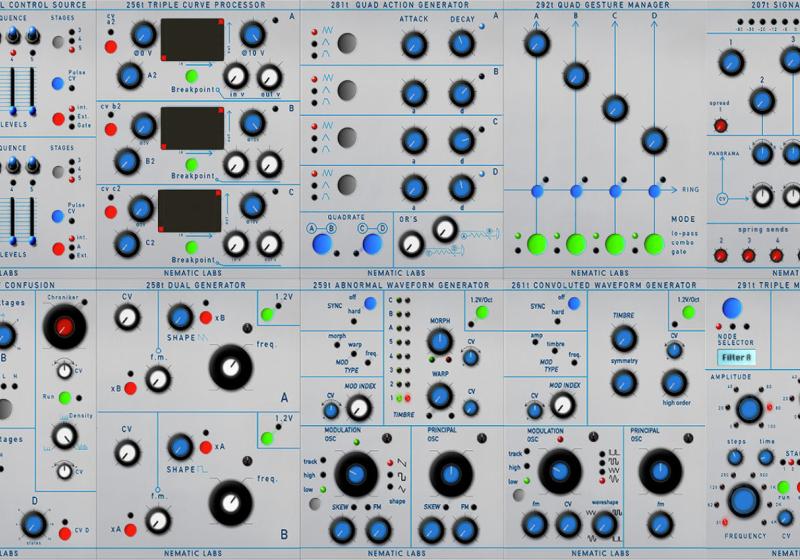Click green Breakpoint button in curve section C

click(x=192, y=247)
